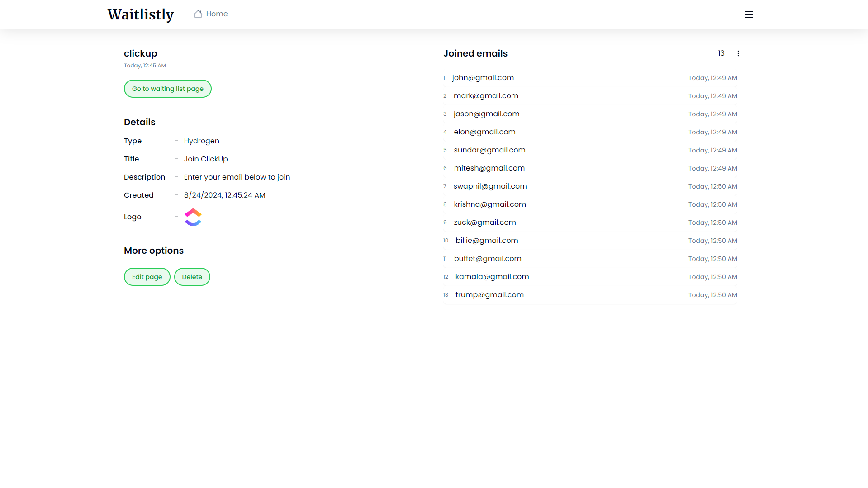
Task: Select the email krishna@gmail.com
Action: (x=490, y=204)
